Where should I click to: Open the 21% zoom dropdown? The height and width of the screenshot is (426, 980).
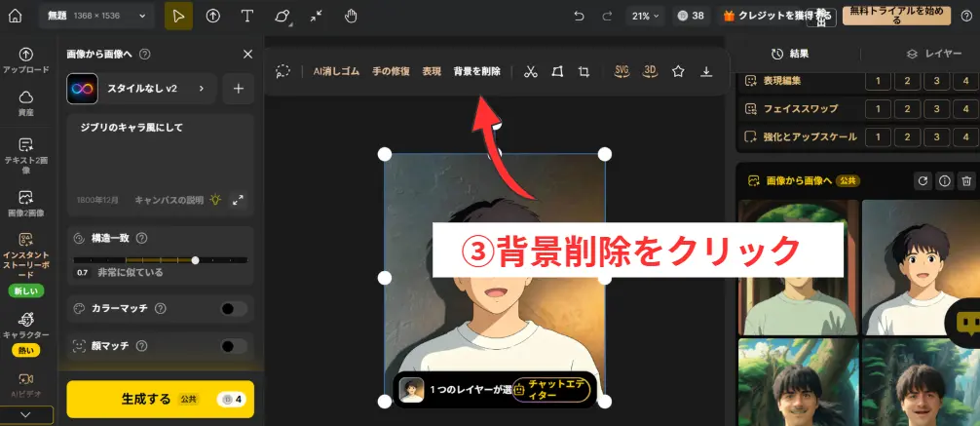[x=645, y=16]
